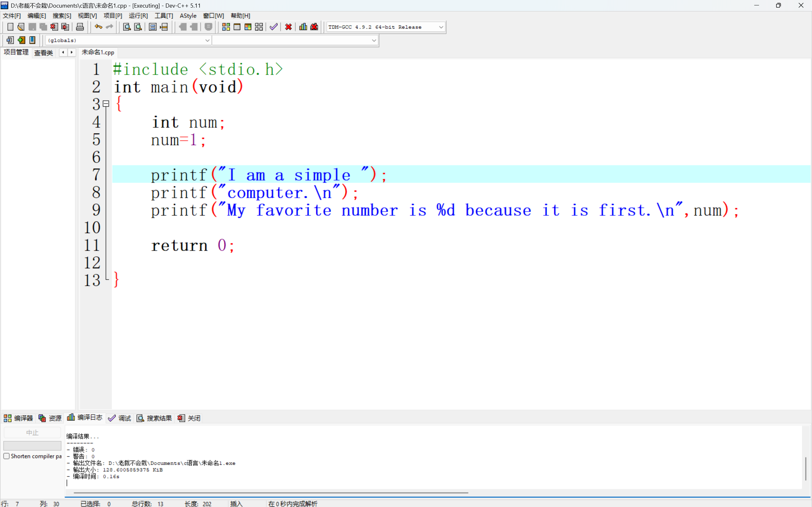The height and width of the screenshot is (507, 812).
Task: Click the red X stop execution icon
Action: 288,27
